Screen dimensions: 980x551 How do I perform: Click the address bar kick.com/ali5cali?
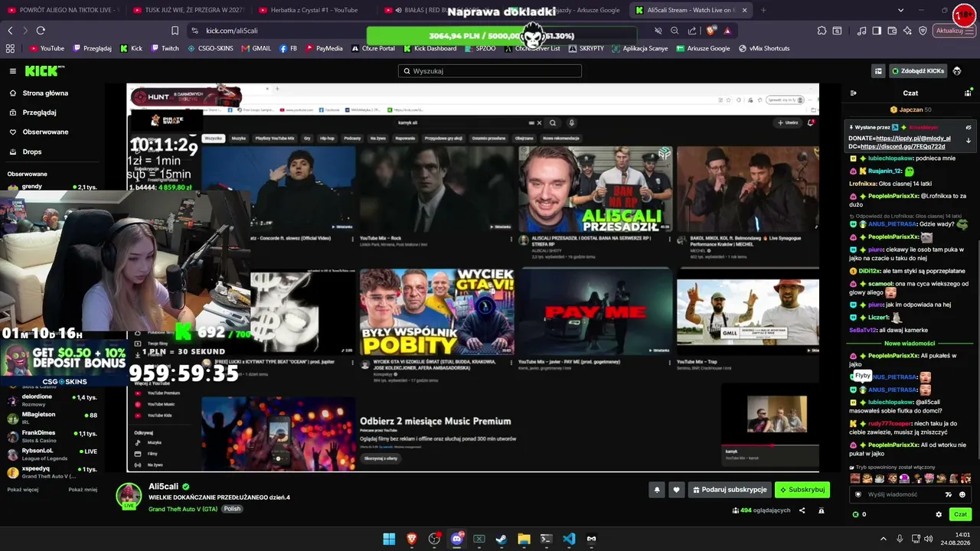(231, 31)
